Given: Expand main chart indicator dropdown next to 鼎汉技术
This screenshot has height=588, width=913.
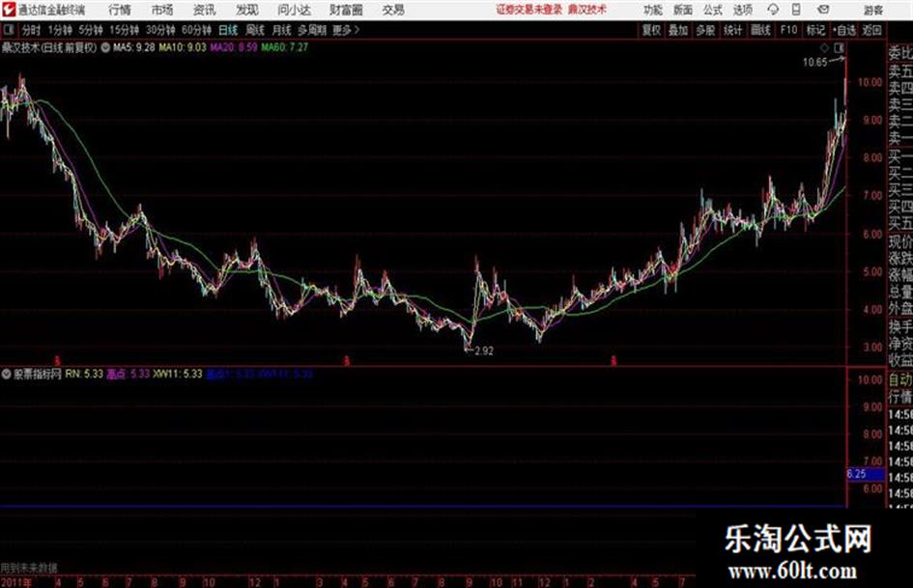Looking at the screenshot, I should click(105, 47).
